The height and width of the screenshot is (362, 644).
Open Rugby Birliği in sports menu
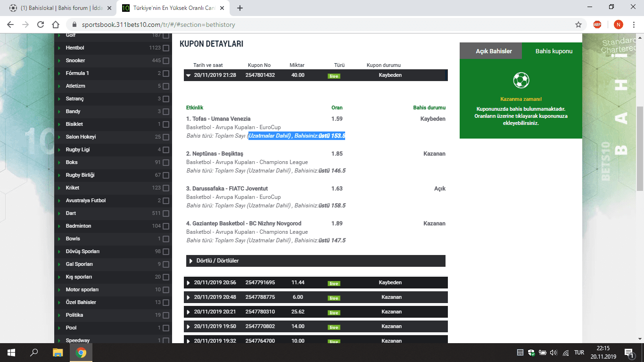click(80, 175)
